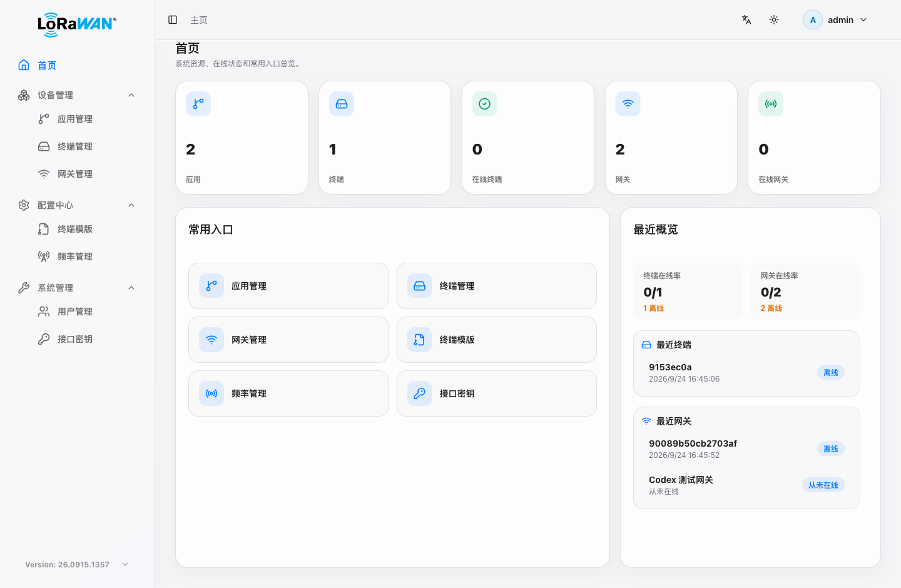Click the admin avatar circle
901x588 pixels.
click(813, 20)
